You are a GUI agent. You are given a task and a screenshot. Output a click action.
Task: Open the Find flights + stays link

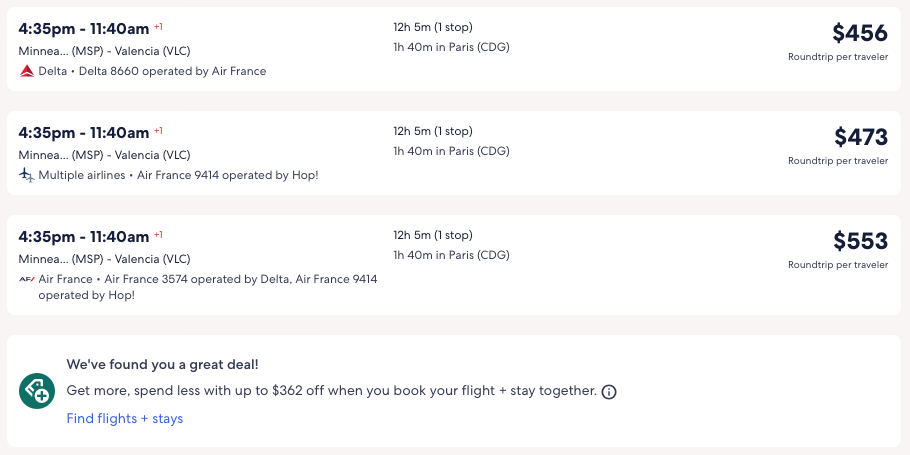click(125, 418)
